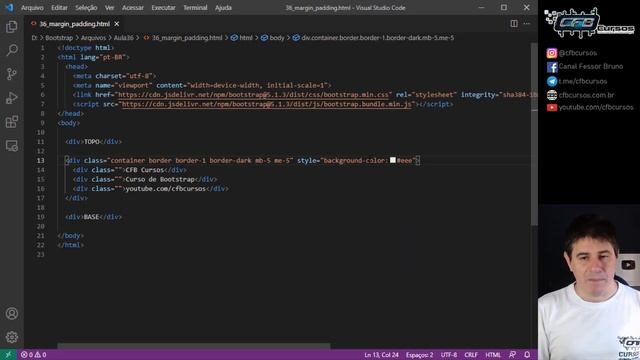
Task: Open the Arquivo menu
Action: pyautogui.click(x=32, y=8)
